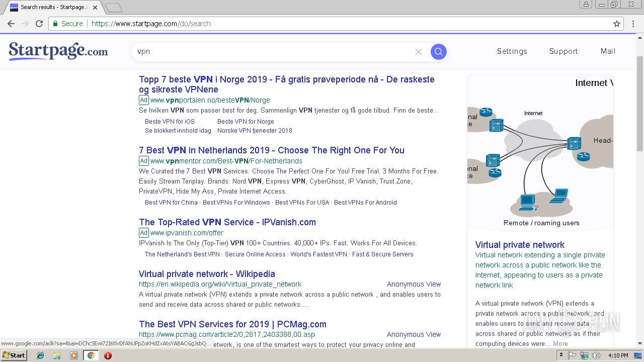Click the Action Center flag tray icon
This screenshot has width=644, height=362.
572,355
